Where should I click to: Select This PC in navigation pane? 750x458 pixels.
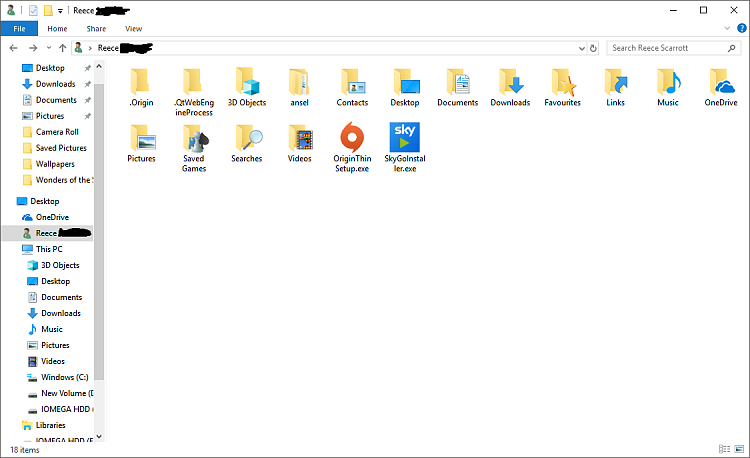tap(49, 249)
